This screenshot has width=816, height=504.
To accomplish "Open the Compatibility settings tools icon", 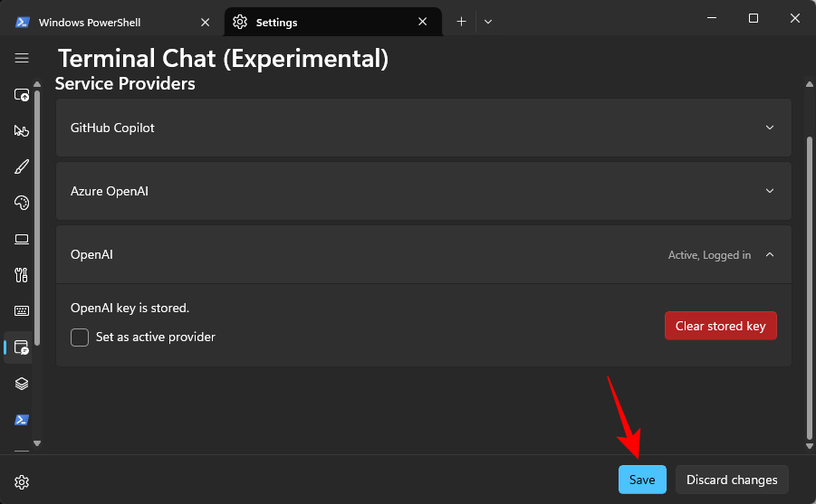I will tap(22, 275).
